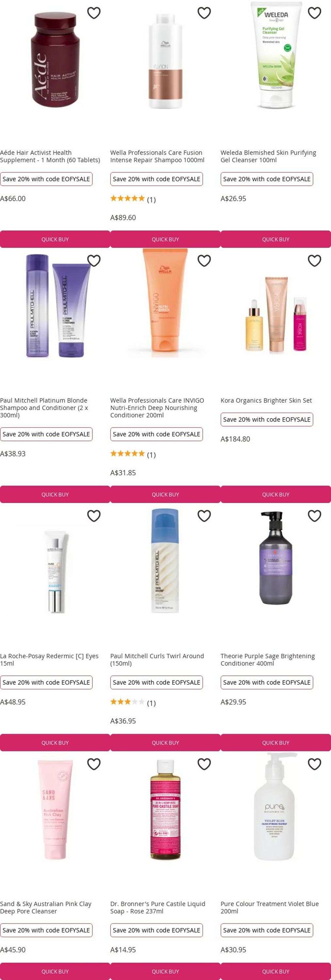Image resolution: width=331 pixels, height=980 pixels.
Task: Favorite Dr. Bronner's Castile Soap Rose
Action: (204, 764)
